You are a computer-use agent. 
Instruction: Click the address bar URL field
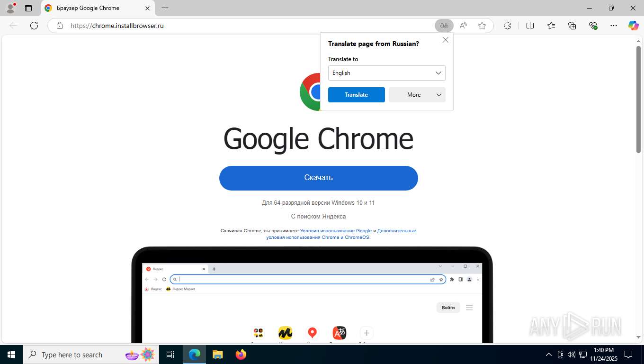(241, 26)
